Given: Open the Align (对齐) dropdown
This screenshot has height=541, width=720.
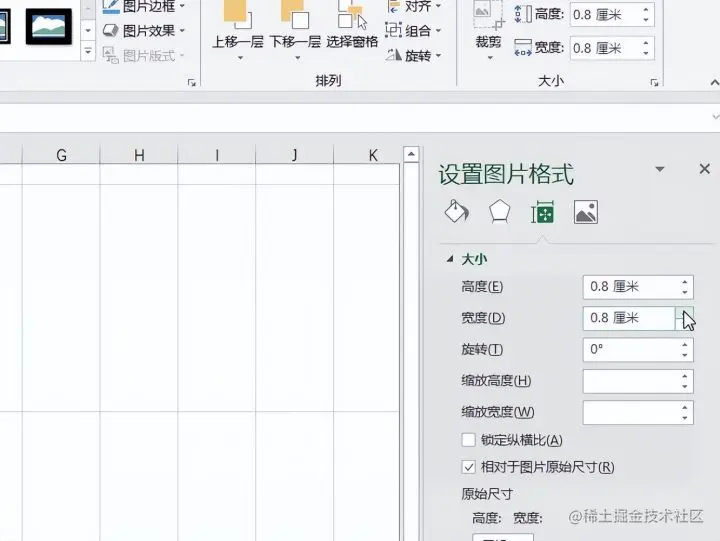Looking at the screenshot, I should pos(414,6).
